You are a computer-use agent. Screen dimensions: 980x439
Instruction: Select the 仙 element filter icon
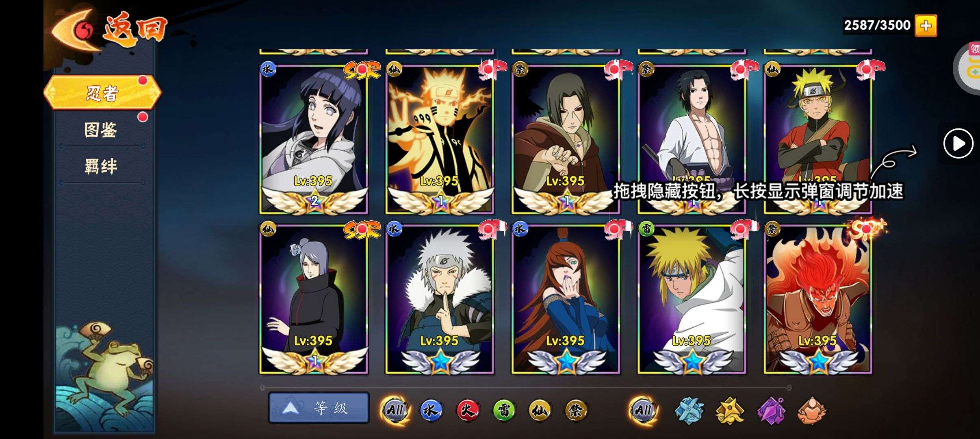tap(540, 410)
